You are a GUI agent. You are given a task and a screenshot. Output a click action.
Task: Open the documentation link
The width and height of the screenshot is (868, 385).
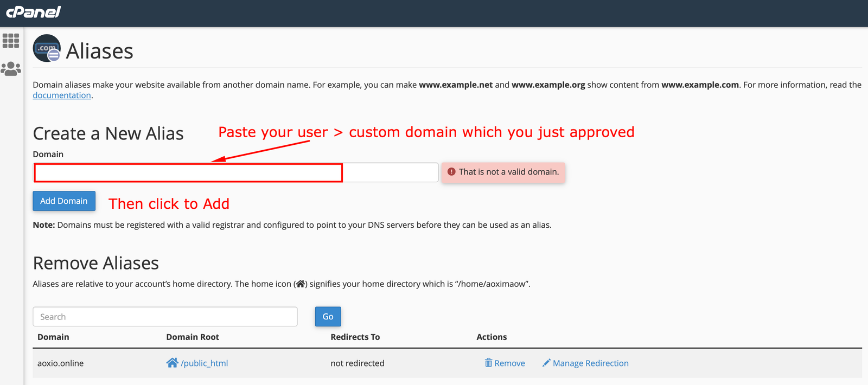click(x=62, y=95)
